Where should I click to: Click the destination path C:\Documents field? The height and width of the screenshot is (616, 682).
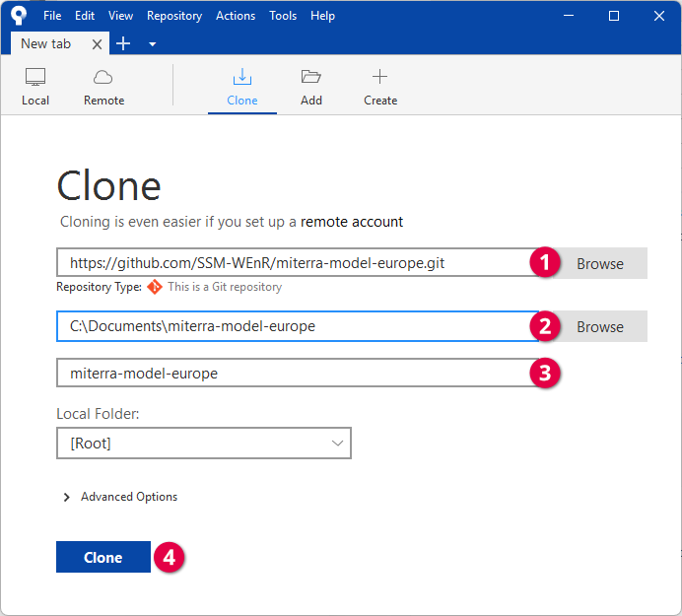coord(297,326)
